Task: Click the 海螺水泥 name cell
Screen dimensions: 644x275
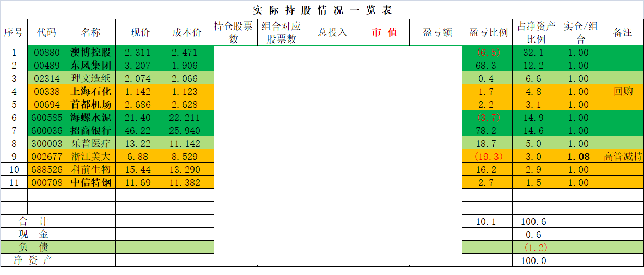Action: 91,118
